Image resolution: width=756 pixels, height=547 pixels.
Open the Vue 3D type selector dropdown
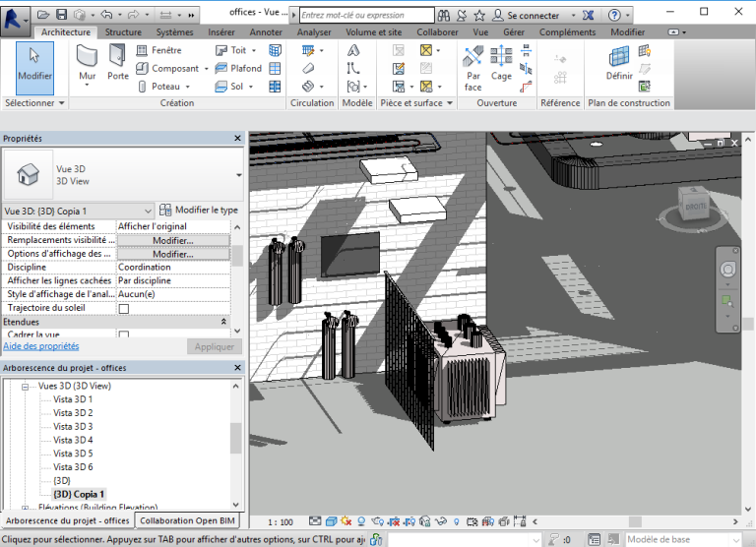point(238,175)
